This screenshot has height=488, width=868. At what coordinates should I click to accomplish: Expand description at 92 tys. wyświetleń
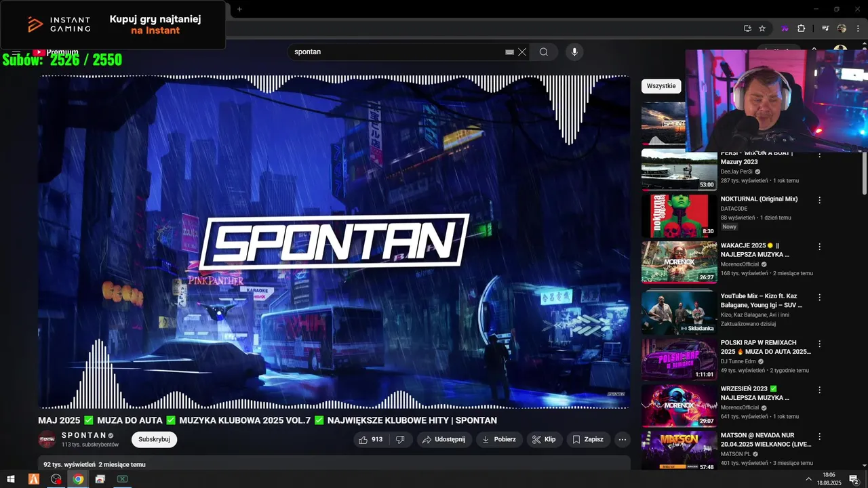pos(334,464)
